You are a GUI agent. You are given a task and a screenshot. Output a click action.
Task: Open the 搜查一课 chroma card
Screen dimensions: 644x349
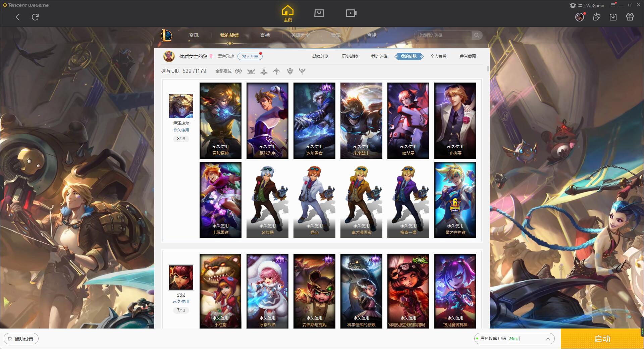[408, 200]
